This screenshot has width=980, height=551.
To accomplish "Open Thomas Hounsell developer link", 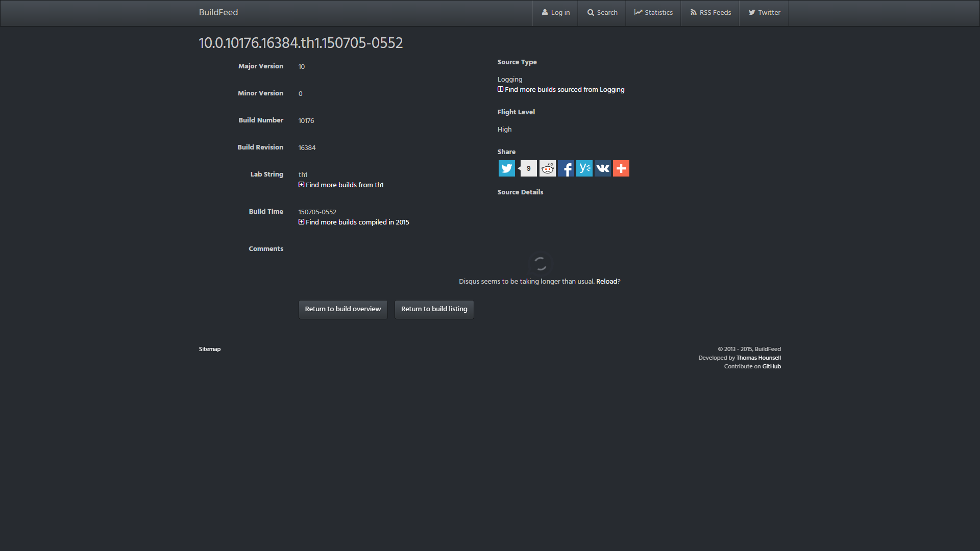I will (758, 358).
